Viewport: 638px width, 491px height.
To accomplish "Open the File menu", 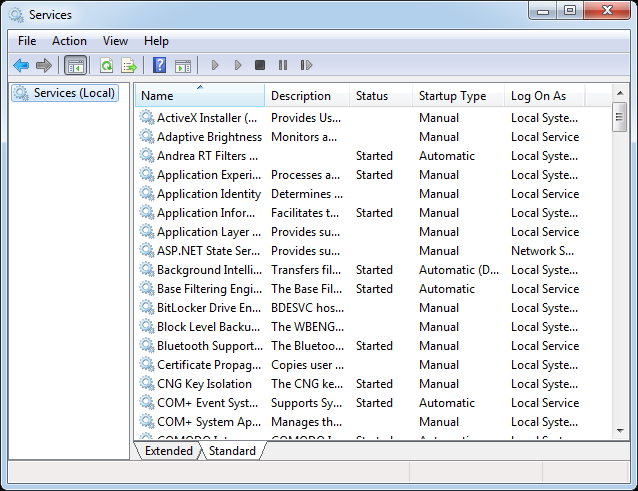I will pos(27,41).
